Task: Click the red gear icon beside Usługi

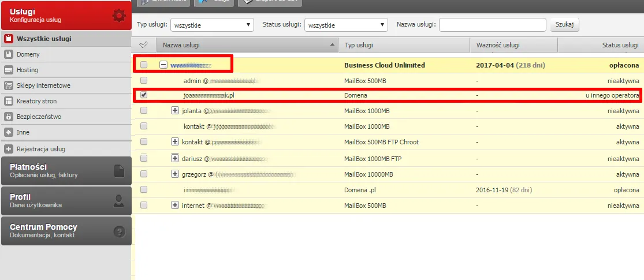Action: coord(118,16)
